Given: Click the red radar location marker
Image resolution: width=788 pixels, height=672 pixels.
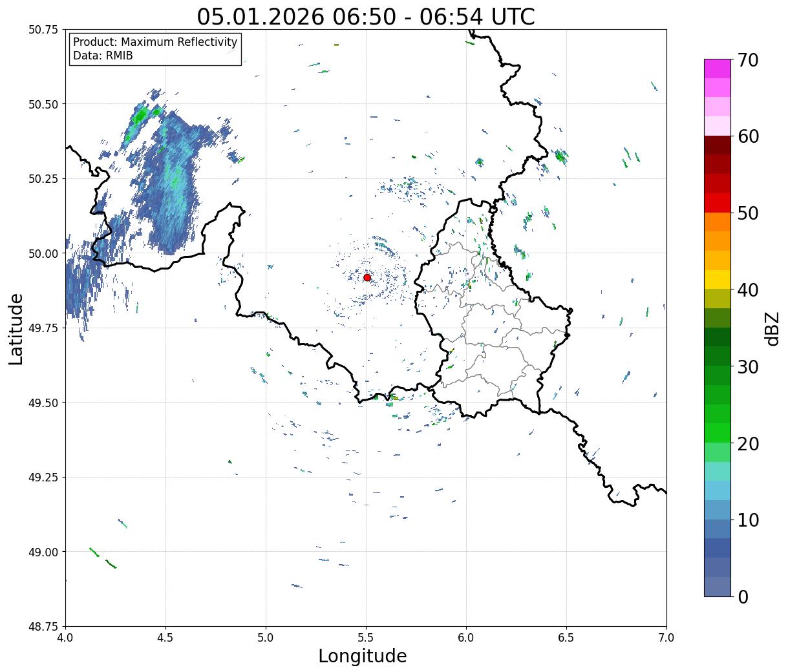Looking at the screenshot, I should click(367, 277).
